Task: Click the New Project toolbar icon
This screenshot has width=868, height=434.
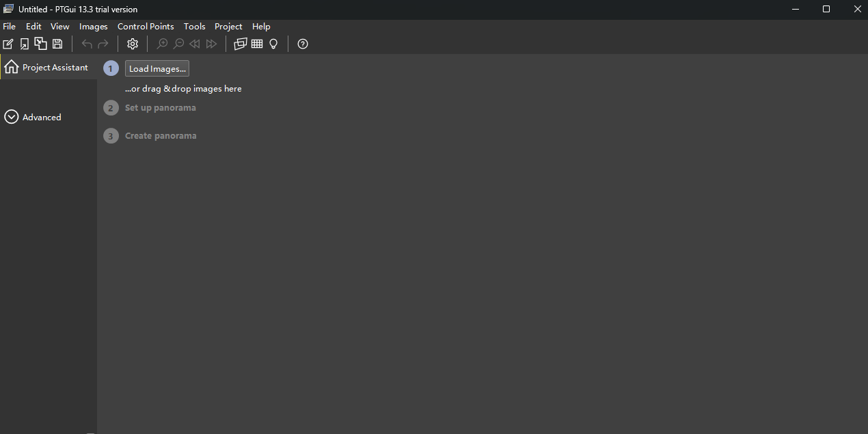Action: point(8,44)
